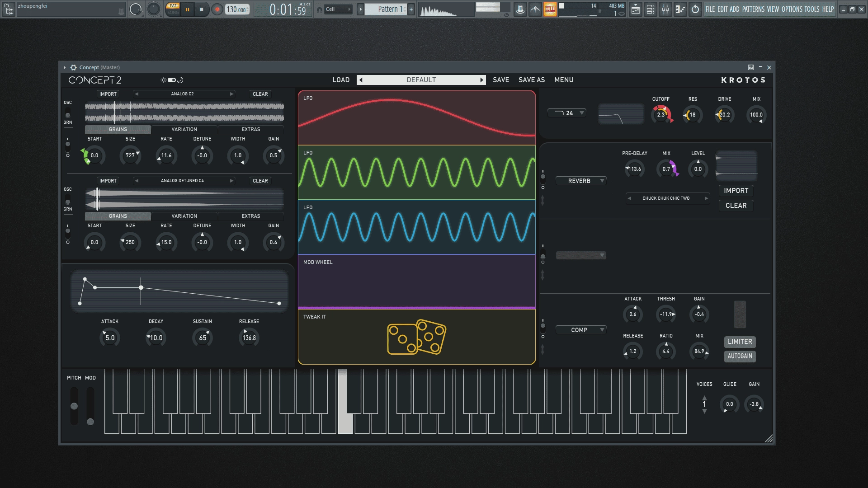The height and width of the screenshot is (488, 868).
Task: Toggle the bottom oscillator on/off switch
Action: [x=68, y=233]
